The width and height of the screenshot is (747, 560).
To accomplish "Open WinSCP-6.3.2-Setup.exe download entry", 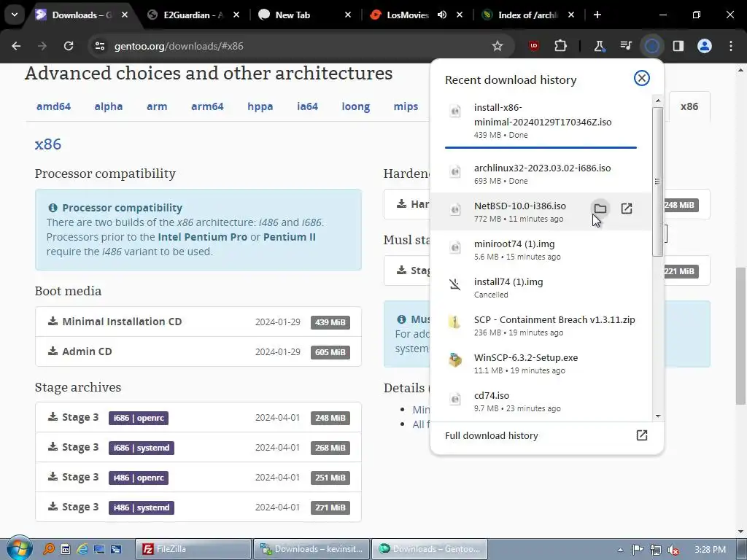I will coord(541,363).
